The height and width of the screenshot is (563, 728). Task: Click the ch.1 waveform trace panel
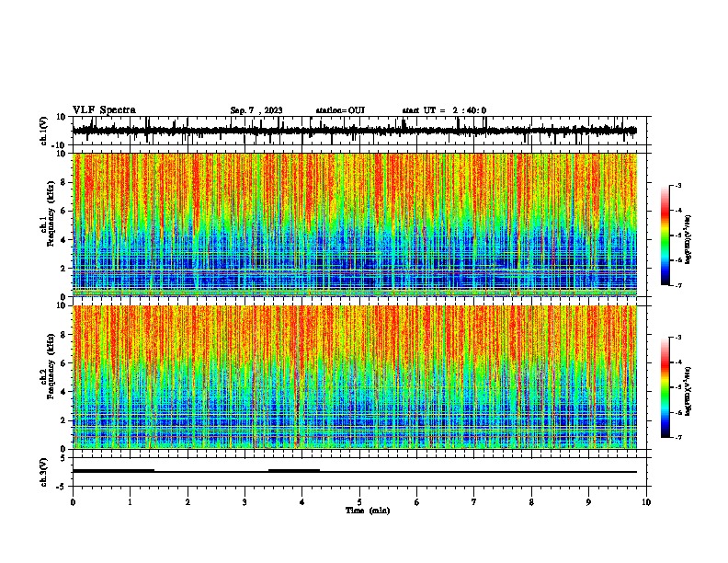point(359,131)
